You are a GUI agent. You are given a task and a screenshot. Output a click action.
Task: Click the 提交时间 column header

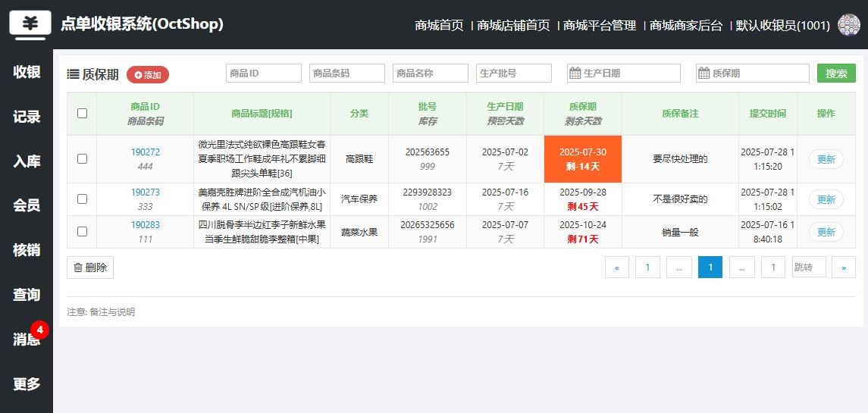[768, 114]
